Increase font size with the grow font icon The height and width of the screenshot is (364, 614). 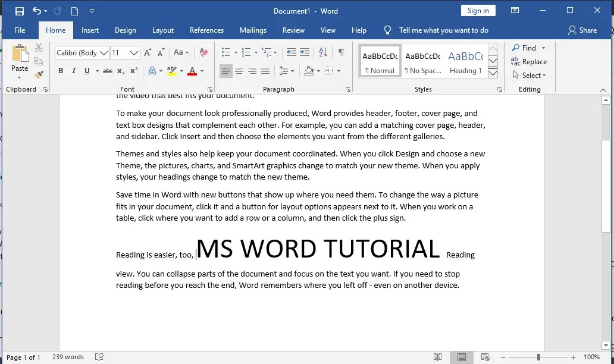[x=148, y=52]
